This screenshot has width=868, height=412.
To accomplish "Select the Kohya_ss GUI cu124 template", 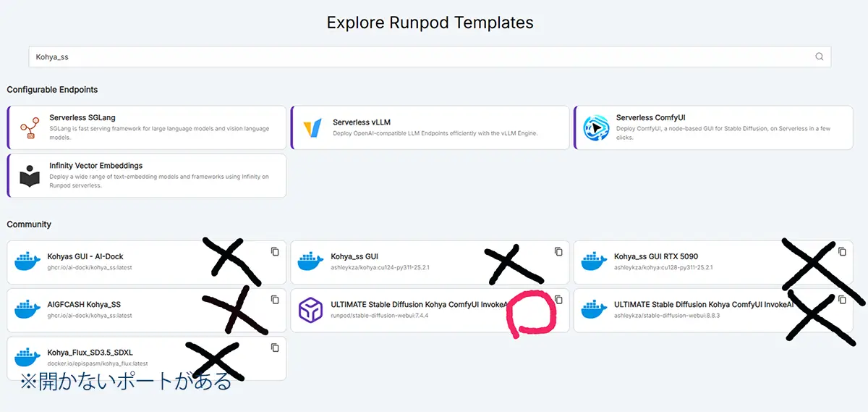I will pyautogui.click(x=430, y=262).
